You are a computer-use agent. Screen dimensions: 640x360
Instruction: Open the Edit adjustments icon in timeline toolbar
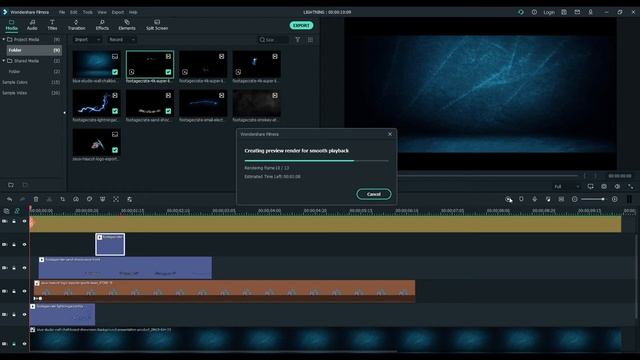coord(129,199)
